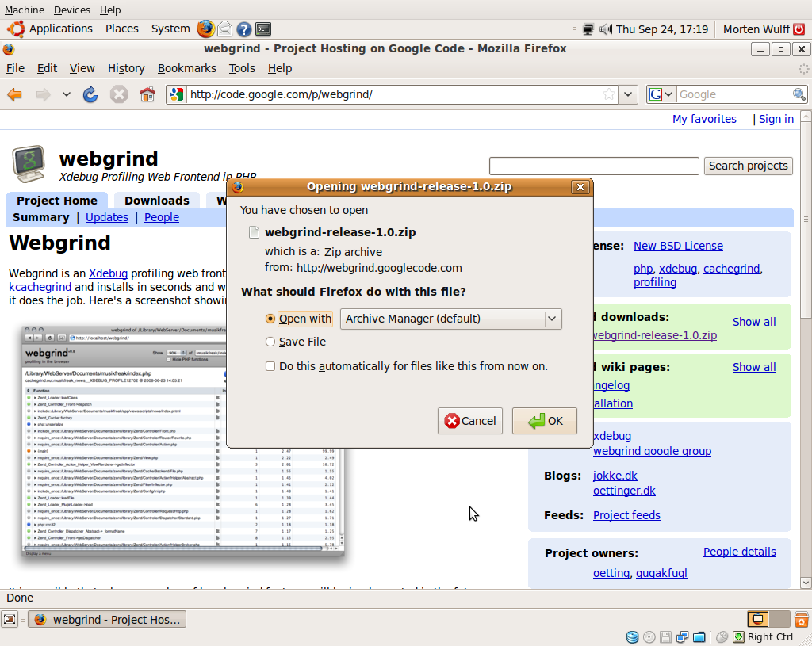Click the Firefox back arrow button
This screenshot has height=646, width=812.
pyautogui.click(x=14, y=95)
